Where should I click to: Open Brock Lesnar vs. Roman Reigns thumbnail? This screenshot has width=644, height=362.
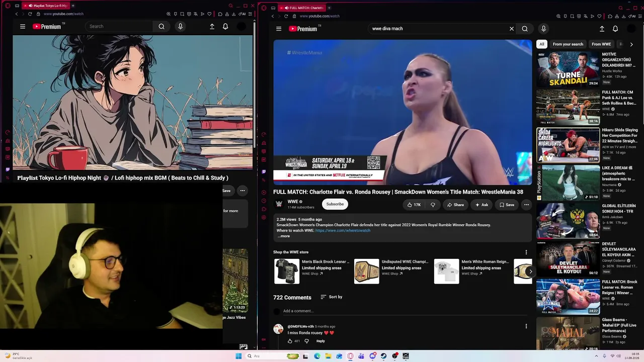(x=568, y=297)
